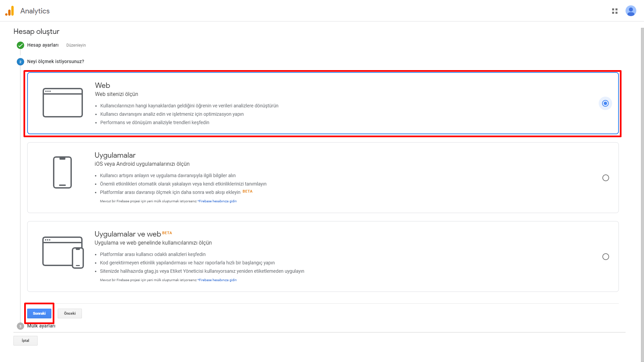Image resolution: width=644 pixels, height=362 pixels.
Task: Click the Düzenleyin link next to Hesap ayarları
Action: point(76,45)
